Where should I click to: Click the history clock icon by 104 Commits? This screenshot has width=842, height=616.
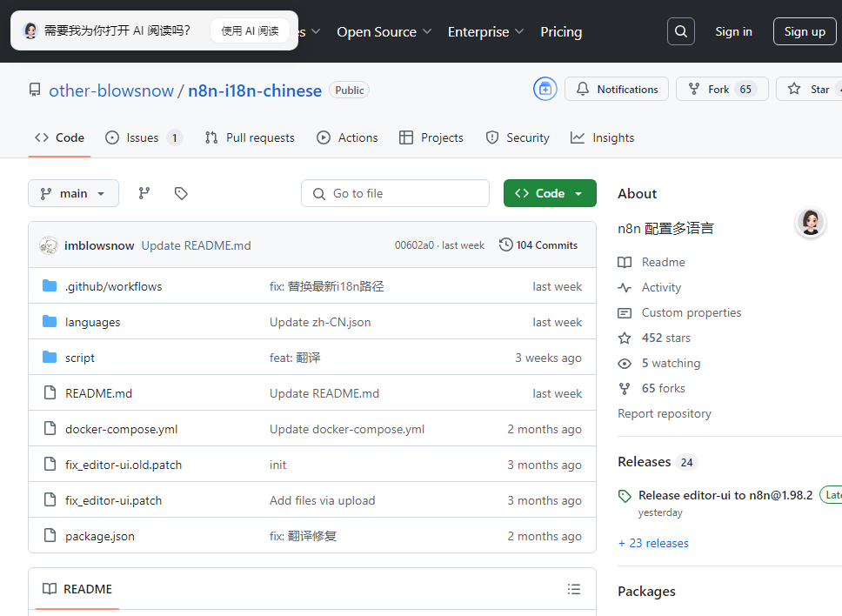(506, 244)
